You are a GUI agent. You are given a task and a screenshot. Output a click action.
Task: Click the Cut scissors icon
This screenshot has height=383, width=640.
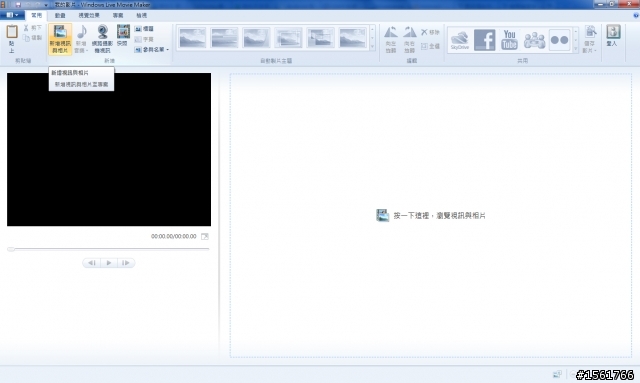(26, 28)
